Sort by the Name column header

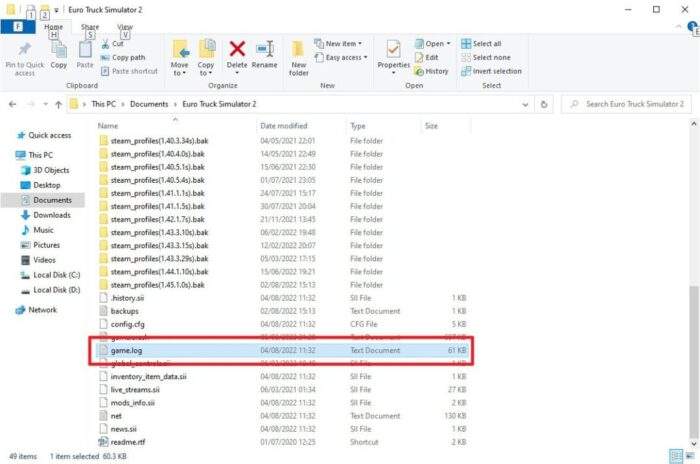pos(108,126)
